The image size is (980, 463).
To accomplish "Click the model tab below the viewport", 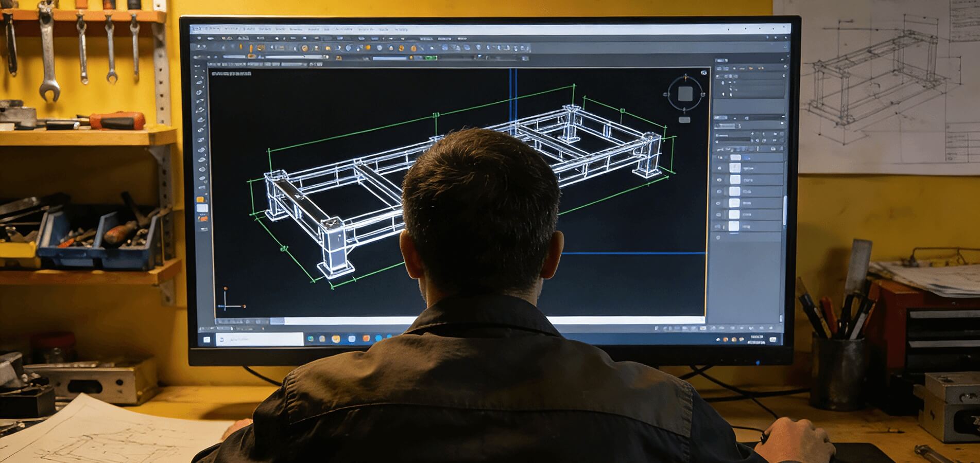I will [276, 321].
